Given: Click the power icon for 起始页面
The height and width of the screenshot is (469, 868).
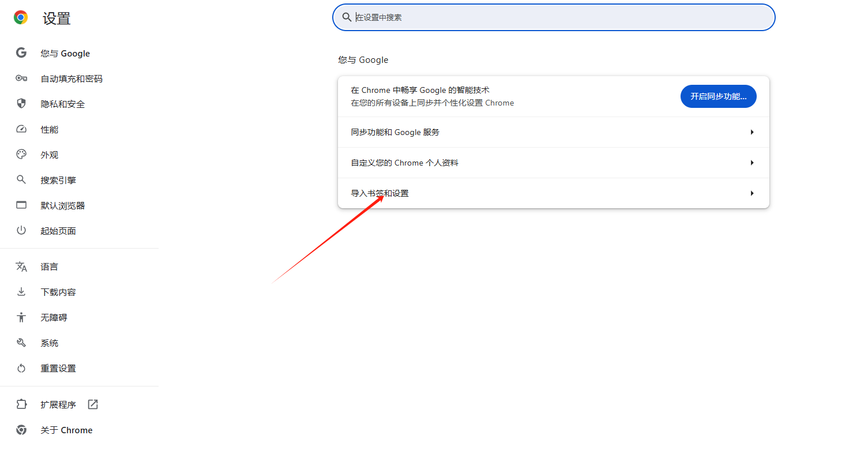Looking at the screenshot, I should pos(21,231).
